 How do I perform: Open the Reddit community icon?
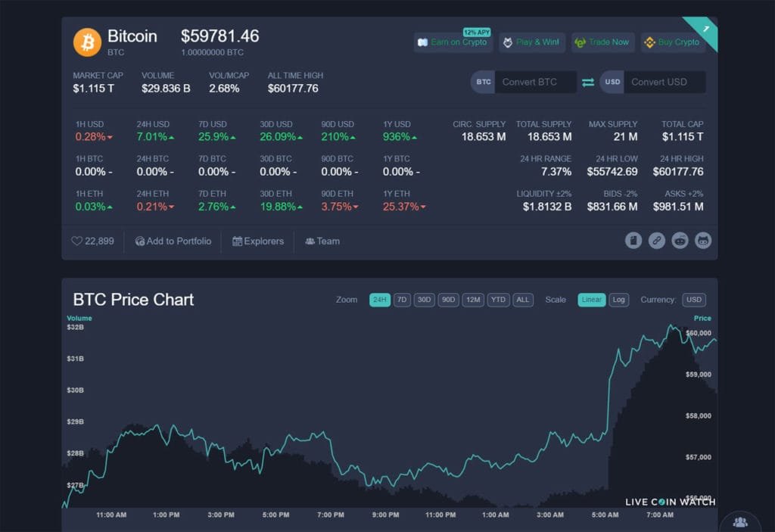[x=680, y=241]
